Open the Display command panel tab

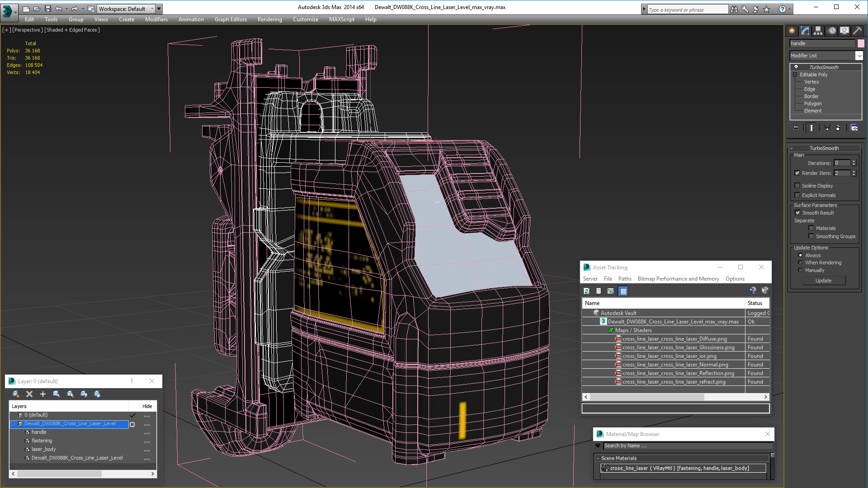click(x=844, y=31)
